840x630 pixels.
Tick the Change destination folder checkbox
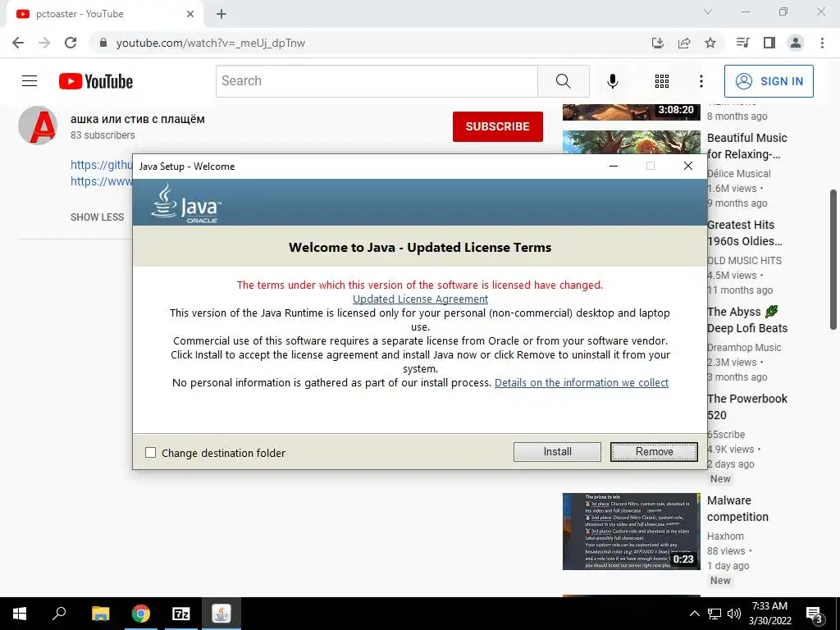151,453
